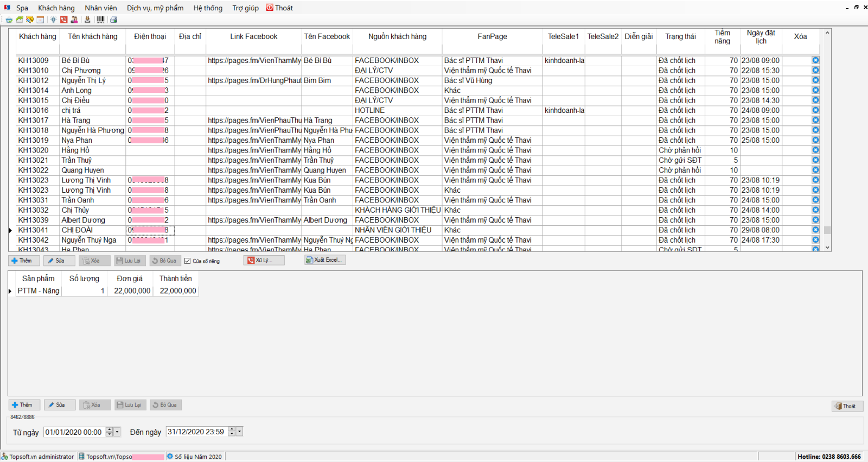Click delete icon in row KH13009
Viewport: 868px width, 462px height.
(815, 60)
